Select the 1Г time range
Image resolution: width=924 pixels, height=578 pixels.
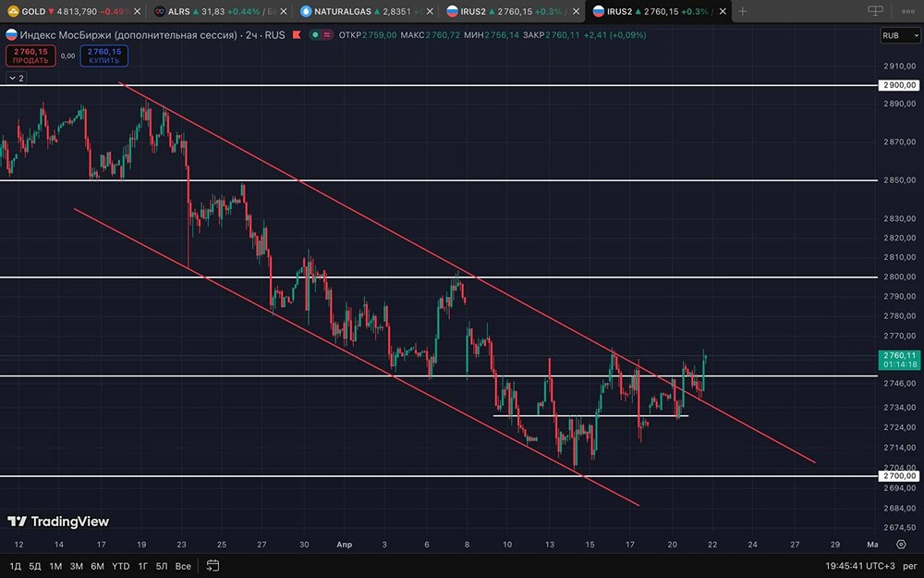point(142,566)
